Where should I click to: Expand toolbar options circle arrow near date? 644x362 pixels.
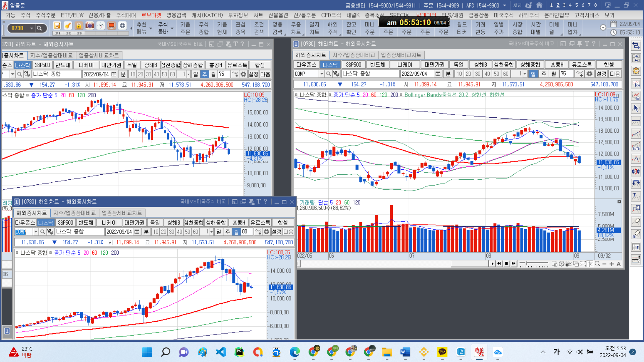(x=603, y=27)
